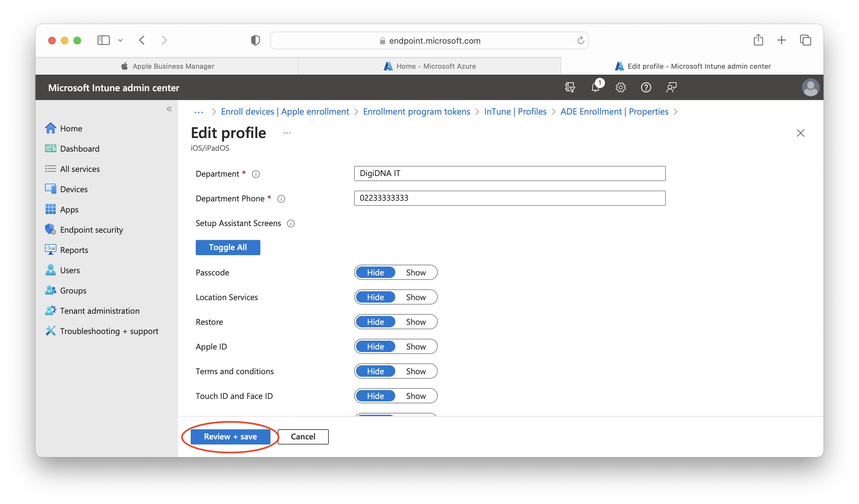
Task: Open the help question mark icon
Action: (646, 87)
